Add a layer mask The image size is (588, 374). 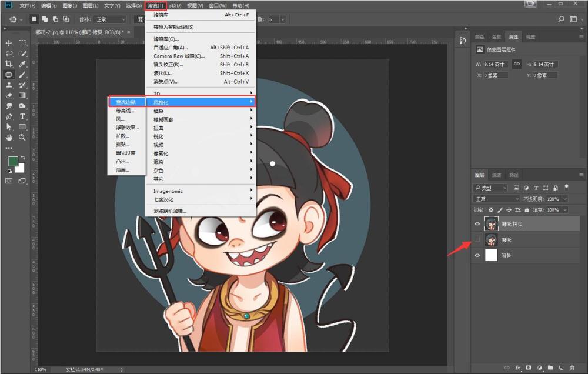coord(529,368)
